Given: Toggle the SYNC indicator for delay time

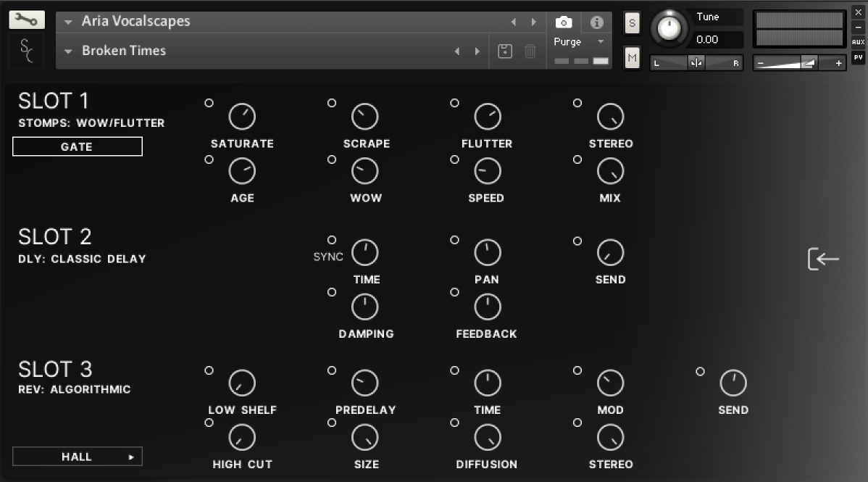Looking at the screenshot, I should (332, 240).
